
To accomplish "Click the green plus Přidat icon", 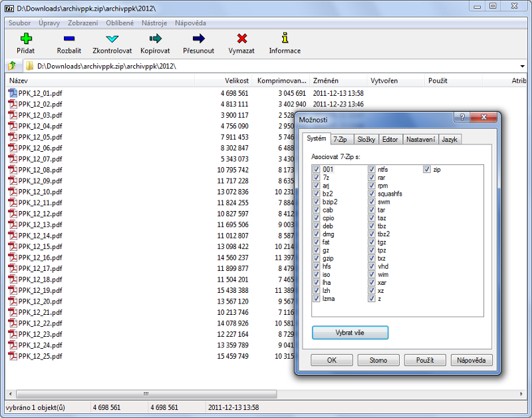I will point(26,39).
